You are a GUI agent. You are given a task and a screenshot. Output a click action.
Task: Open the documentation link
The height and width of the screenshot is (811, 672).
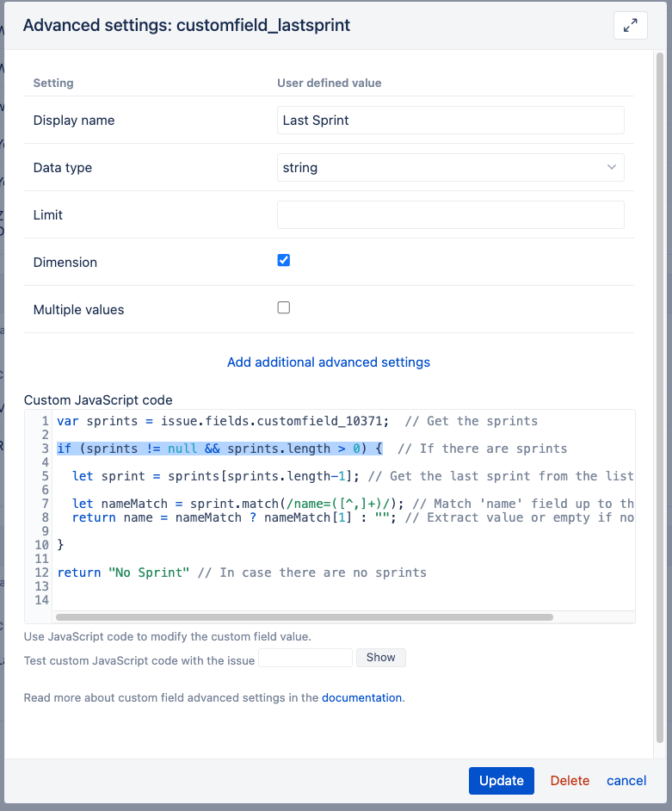click(362, 697)
